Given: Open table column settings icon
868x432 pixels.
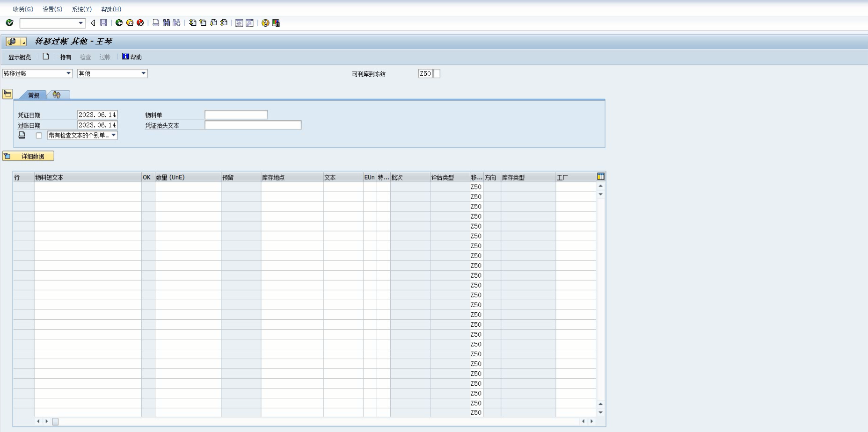Looking at the screenshot, I should click(601, 177).
